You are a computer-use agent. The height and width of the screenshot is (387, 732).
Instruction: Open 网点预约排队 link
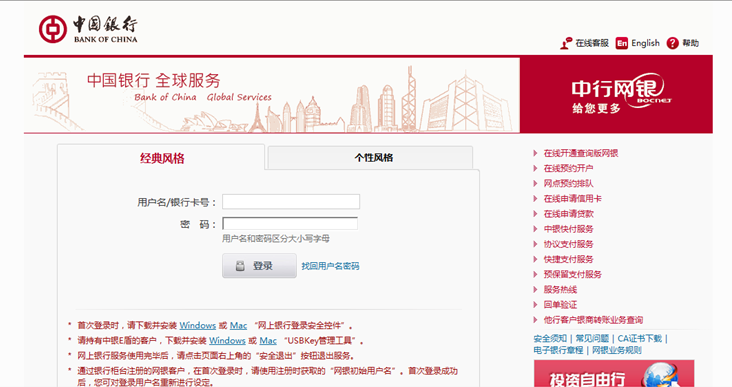[568, 183]
